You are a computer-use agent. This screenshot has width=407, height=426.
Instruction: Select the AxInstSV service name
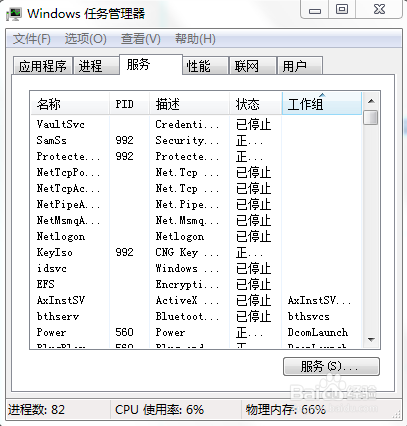click(x=61, y=300)
